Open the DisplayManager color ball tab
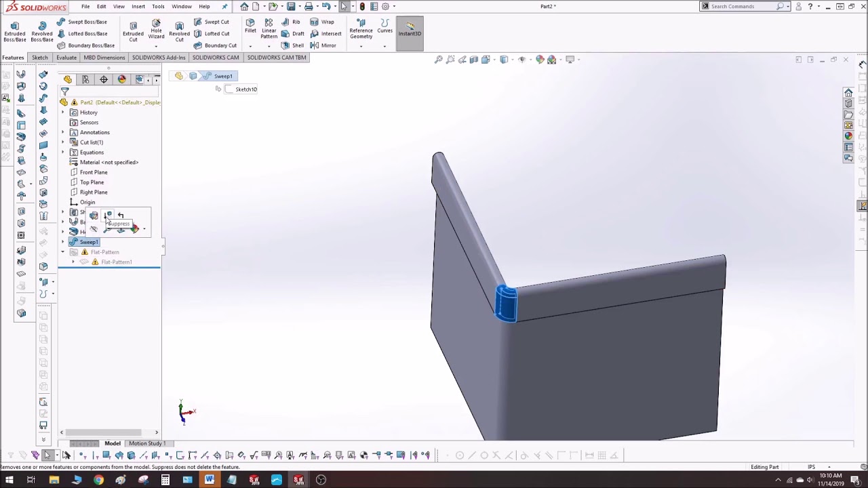The width and height of the screenshot is (868, 488). pos(121,80)
